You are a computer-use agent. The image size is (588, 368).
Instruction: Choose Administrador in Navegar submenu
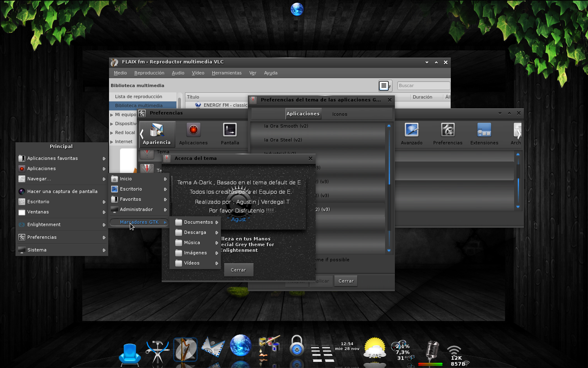pos(139,209)
